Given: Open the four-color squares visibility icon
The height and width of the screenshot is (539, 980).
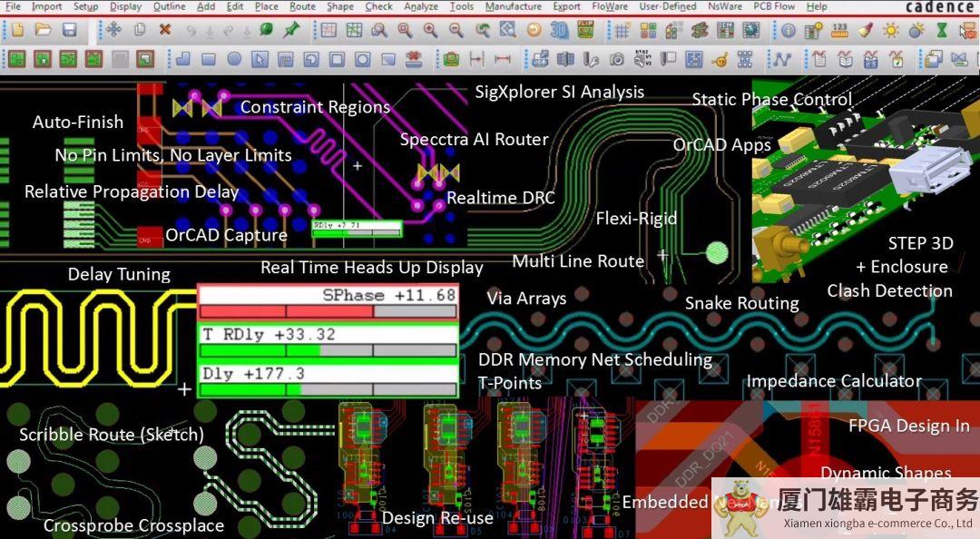Looking at the screenshot, I should [648, 30].
